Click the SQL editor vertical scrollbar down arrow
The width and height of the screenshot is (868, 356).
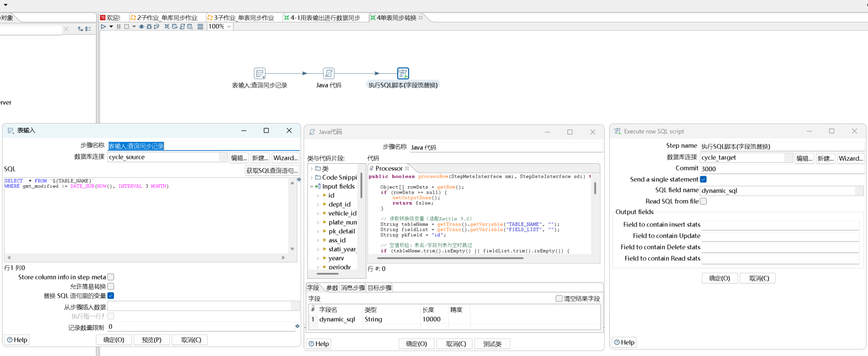(292, 249)
